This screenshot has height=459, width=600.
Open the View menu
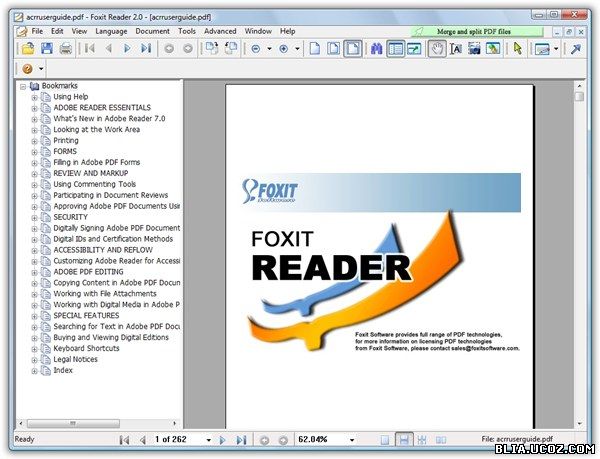[x=79, y=31]
